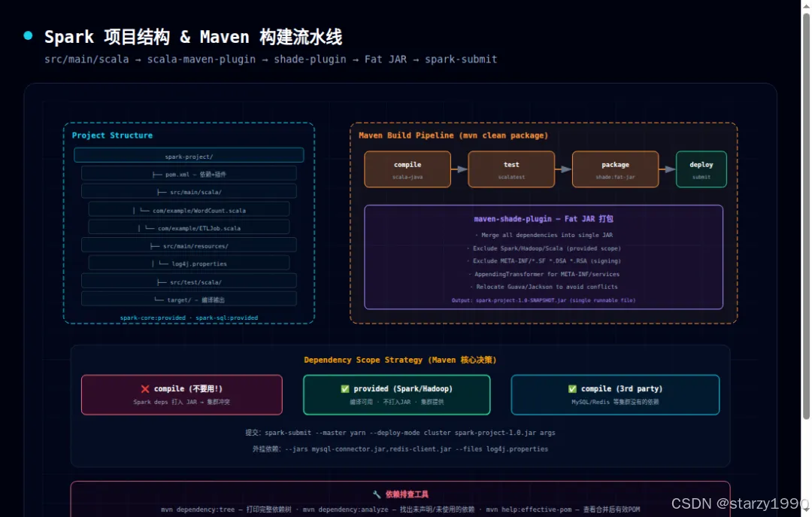Click 'Relocate Guava/Jackson to avoid conflicts' line
Viewport: 812px width, 517px height.
tap(544, 286)
